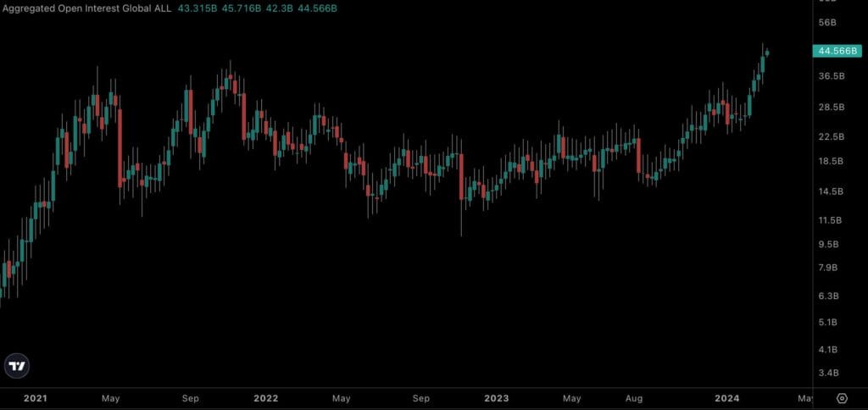Click the high value 45.716B
The image size is (868, 410).
coord(241,8)
